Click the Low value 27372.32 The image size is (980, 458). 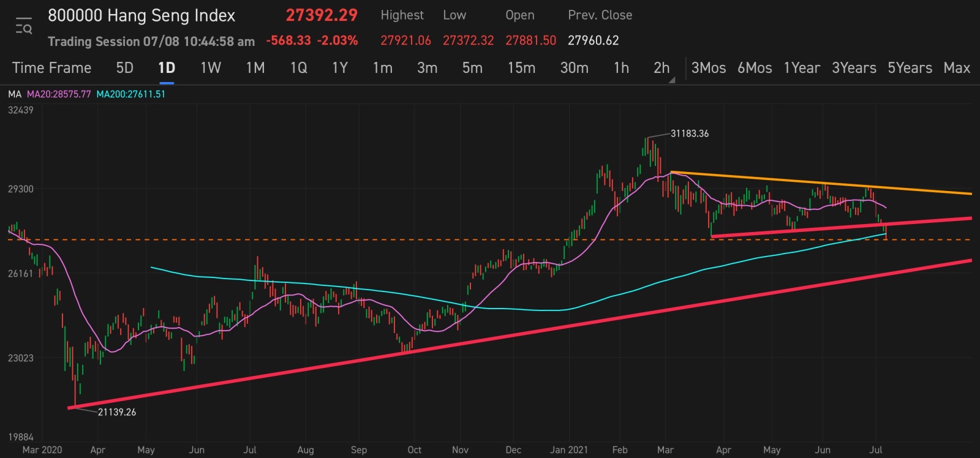468,40
